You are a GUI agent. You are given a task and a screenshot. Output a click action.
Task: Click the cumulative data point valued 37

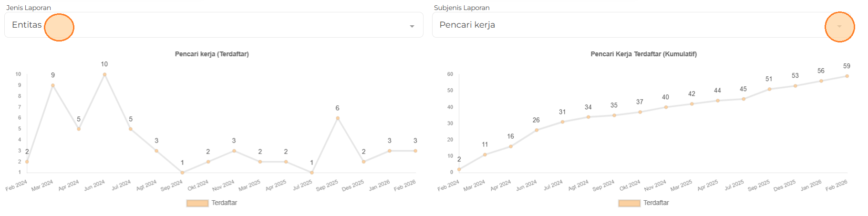click(640, 112)
